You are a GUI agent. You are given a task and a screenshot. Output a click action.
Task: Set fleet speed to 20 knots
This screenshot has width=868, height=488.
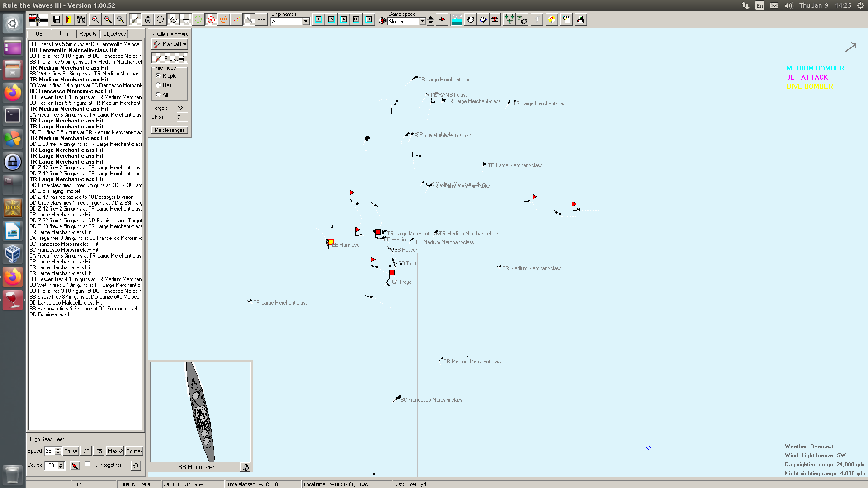[86, 451]
